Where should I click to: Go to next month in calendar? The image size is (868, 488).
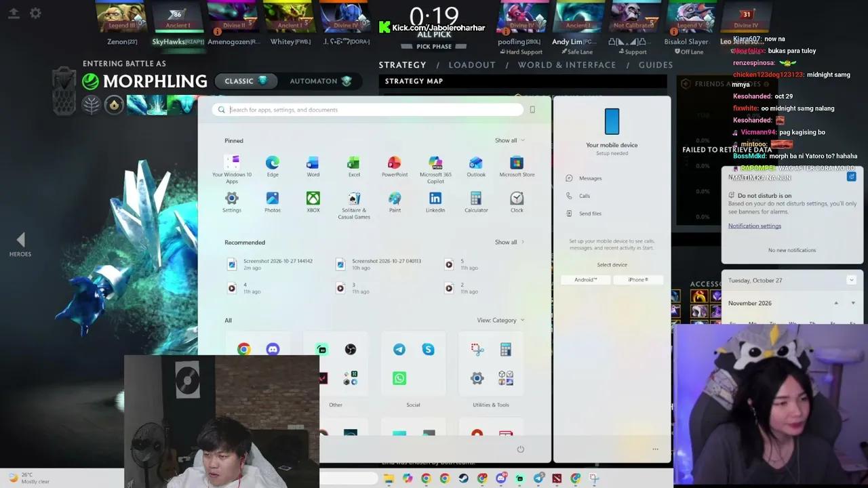(x=853, y=303)
